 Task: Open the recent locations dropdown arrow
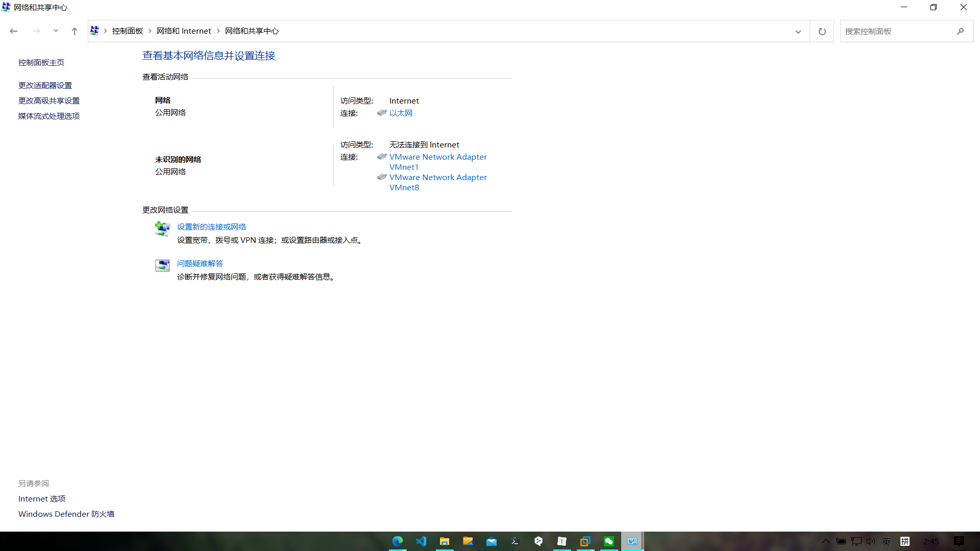point(56,31)
